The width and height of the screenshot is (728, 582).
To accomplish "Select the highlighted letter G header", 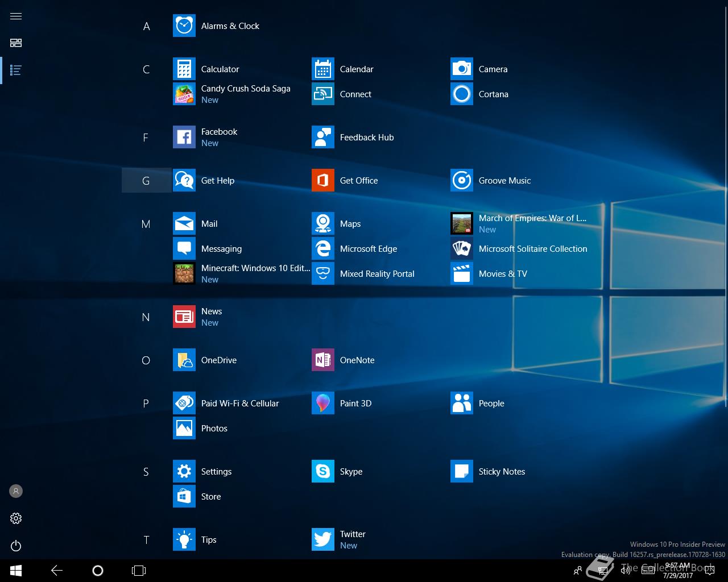I will pos(146,181).
